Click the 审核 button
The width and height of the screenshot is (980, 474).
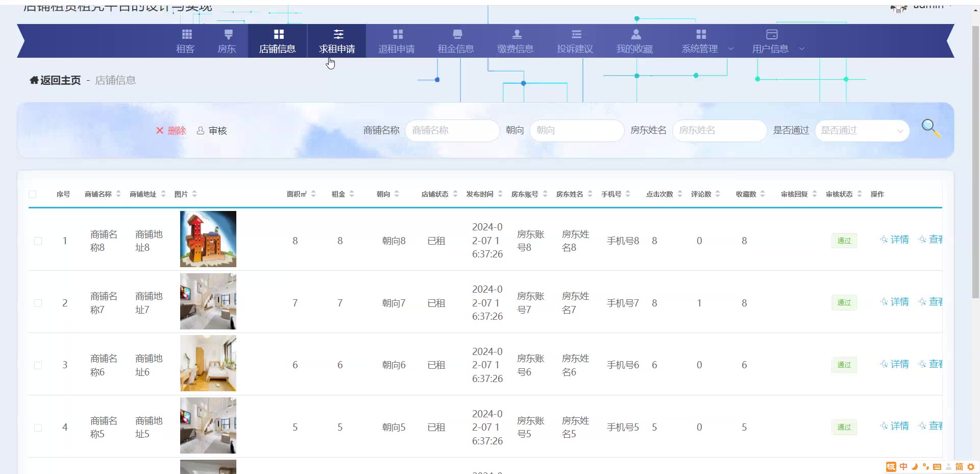click(x=212, y=131)
